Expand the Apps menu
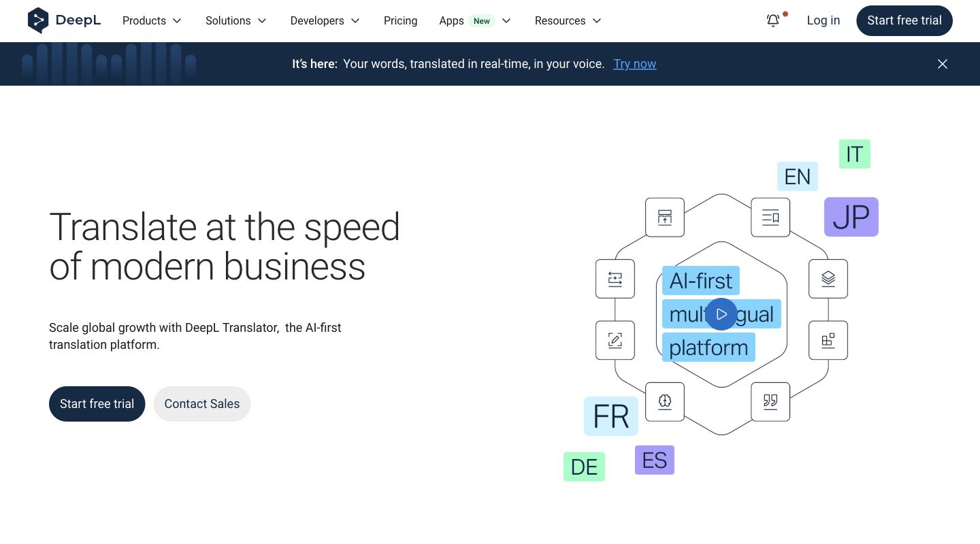 [475, 20]
